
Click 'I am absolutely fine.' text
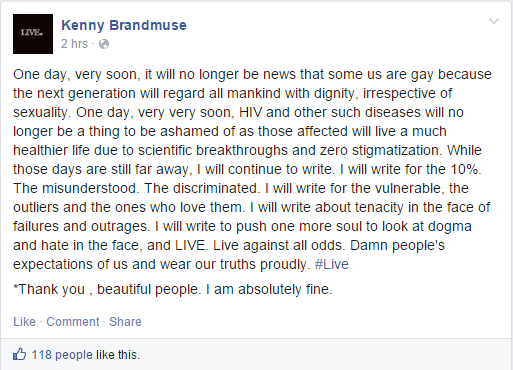coord(269,289)
